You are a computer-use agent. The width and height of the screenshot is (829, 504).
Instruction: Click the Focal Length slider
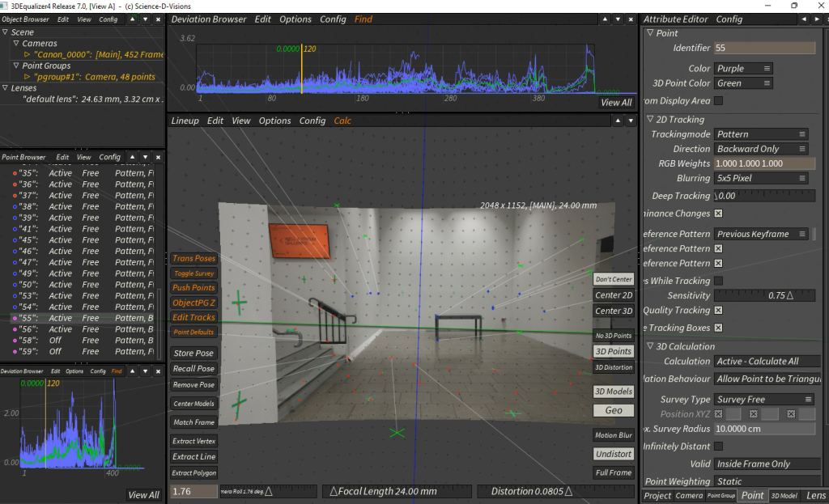(397, 491)
